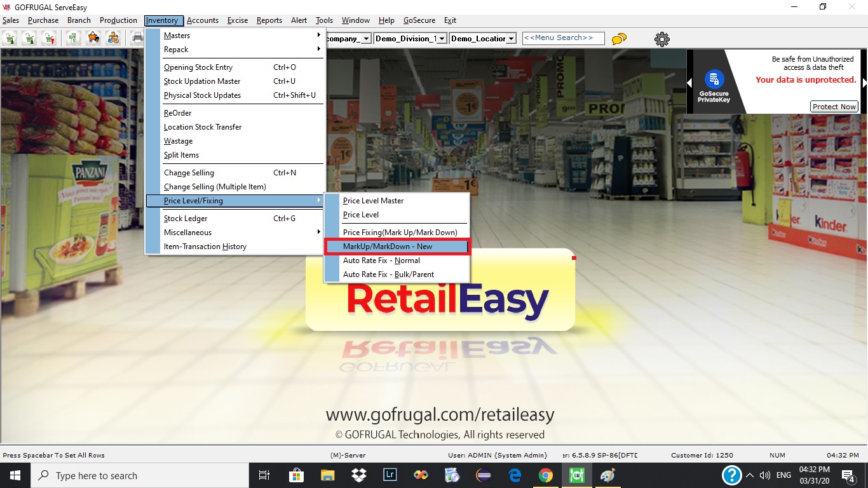The image size is (868, 488).
Task: Close the Inventory menu in the menu bar
Action: pos(164,20)
